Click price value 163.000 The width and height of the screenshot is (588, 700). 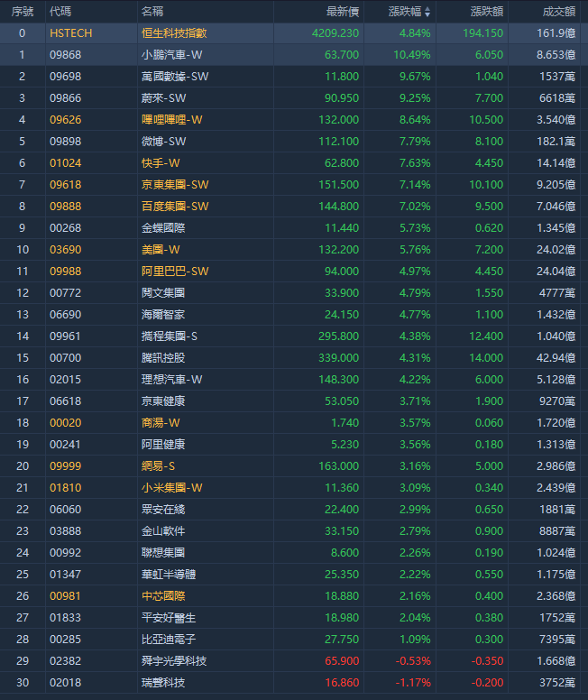point(338,466)
